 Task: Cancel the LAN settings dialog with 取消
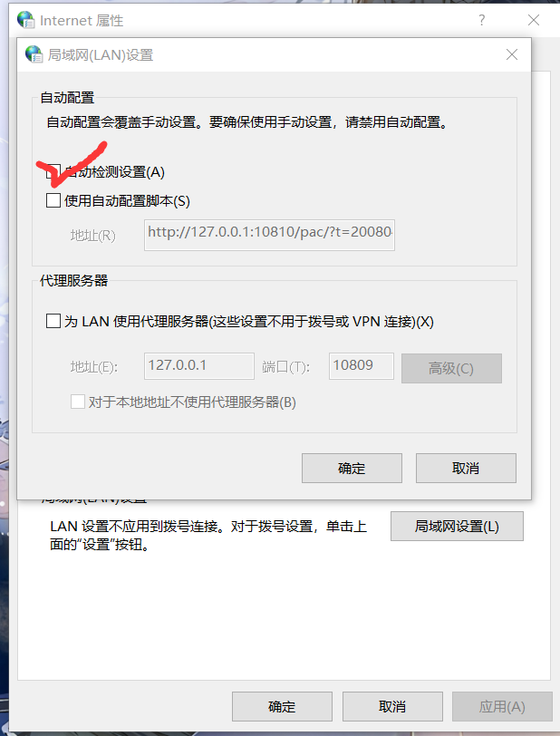tap(466, 468)
